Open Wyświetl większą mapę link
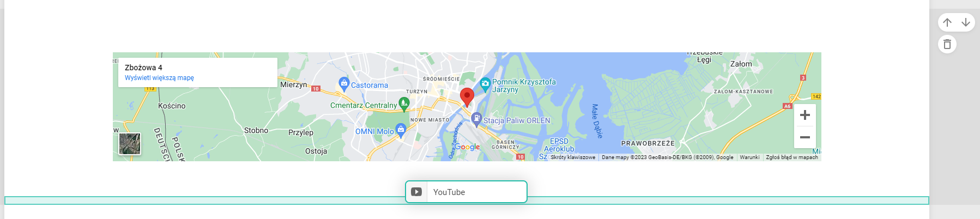 (x=159, y=78)
